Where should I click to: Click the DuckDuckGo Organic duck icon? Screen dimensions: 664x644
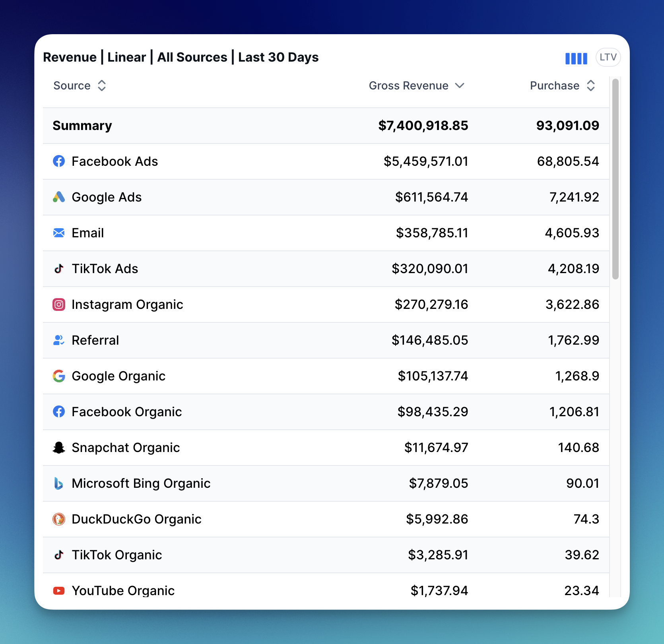click(59, 519)
